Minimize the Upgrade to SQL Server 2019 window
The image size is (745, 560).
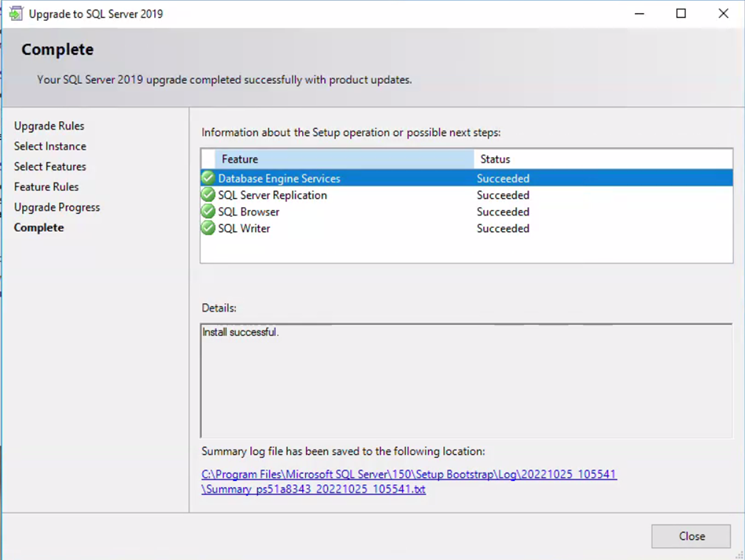pos(640,14)
